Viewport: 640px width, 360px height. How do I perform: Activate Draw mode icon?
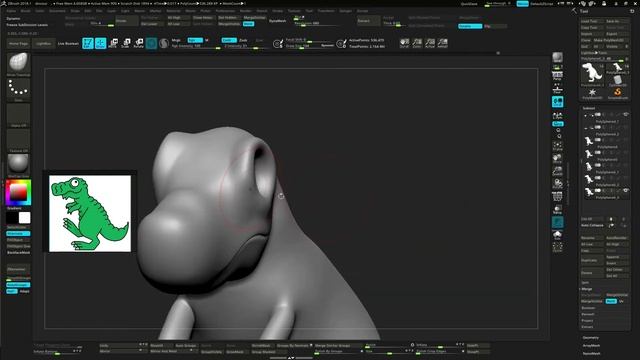point(100,43)
